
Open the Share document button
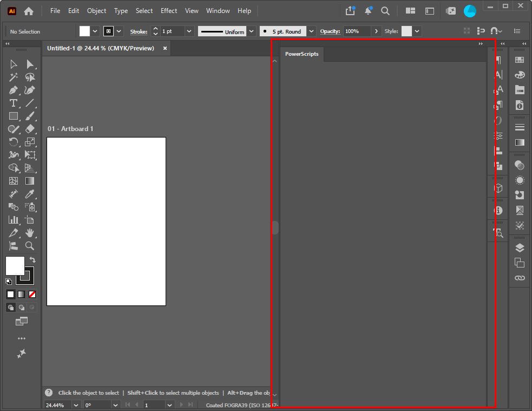coord(350,11)
